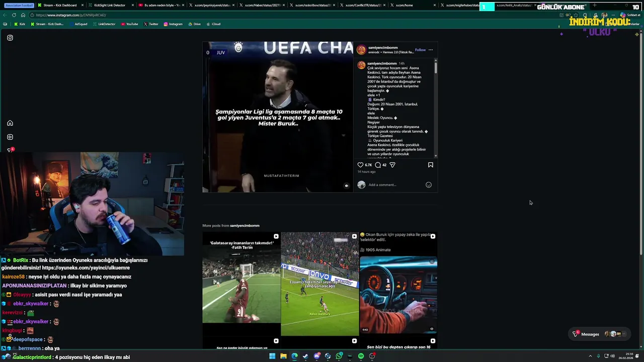Click the '14 hours ago' timestamp

(366, 172)
